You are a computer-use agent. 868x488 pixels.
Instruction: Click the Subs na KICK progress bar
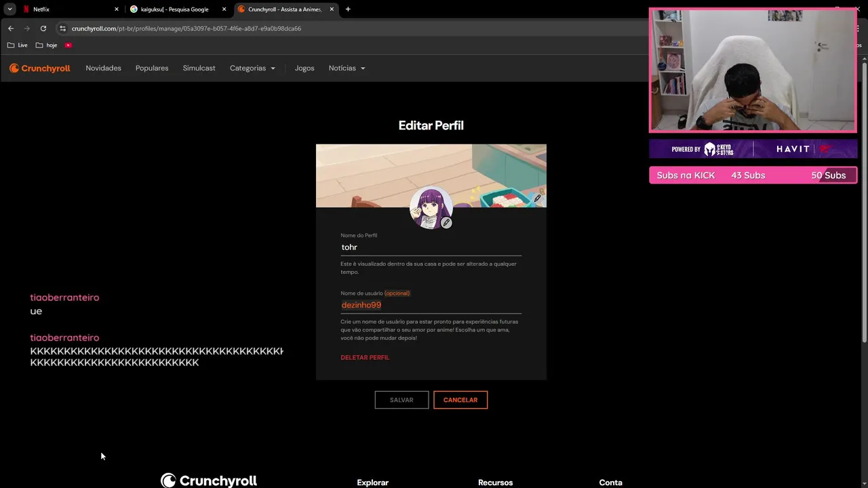coord(753,176)
